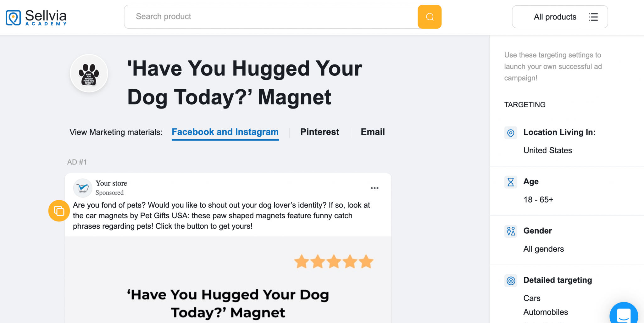Switch to the Pinterest marketing tab
Viewport: 644px width, 323px height.
(x=319, y=132)
